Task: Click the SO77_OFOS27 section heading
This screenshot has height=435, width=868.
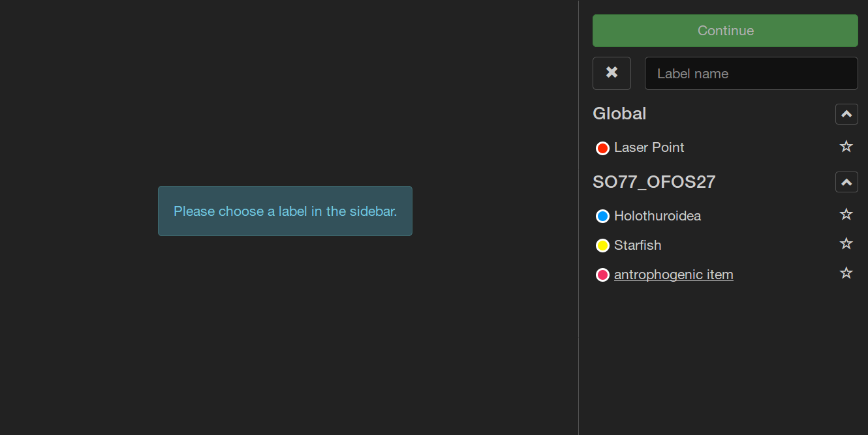Action: (x=654, y=182)
